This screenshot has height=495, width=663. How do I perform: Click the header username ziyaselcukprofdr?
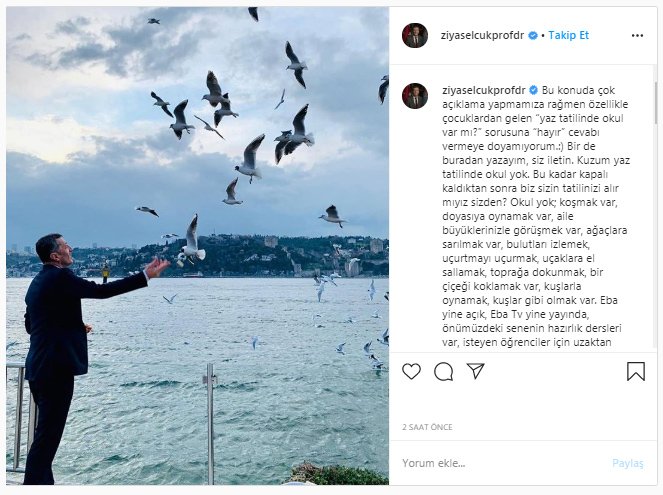482,36
